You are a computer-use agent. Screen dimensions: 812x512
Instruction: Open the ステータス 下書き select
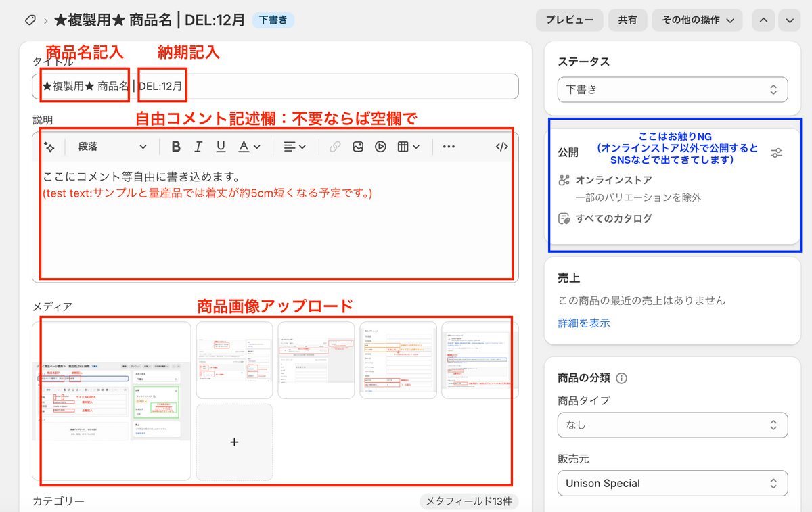click(x=673, y=89)
